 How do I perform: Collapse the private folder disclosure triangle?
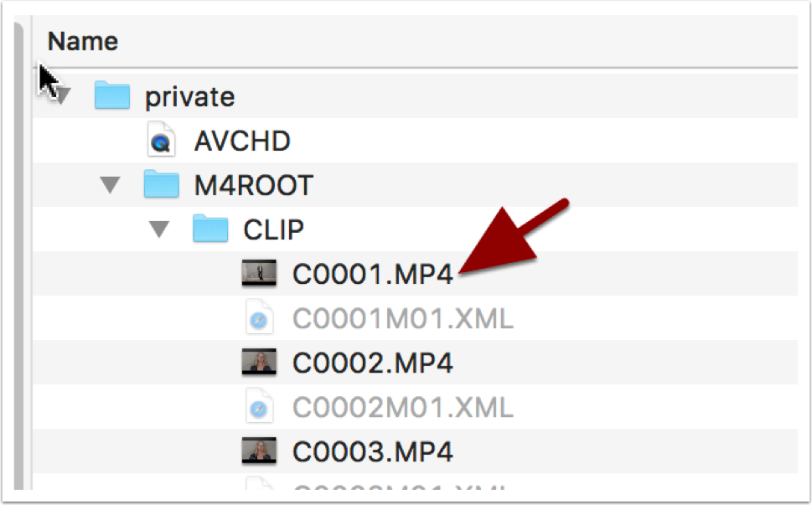click(63, 96)
